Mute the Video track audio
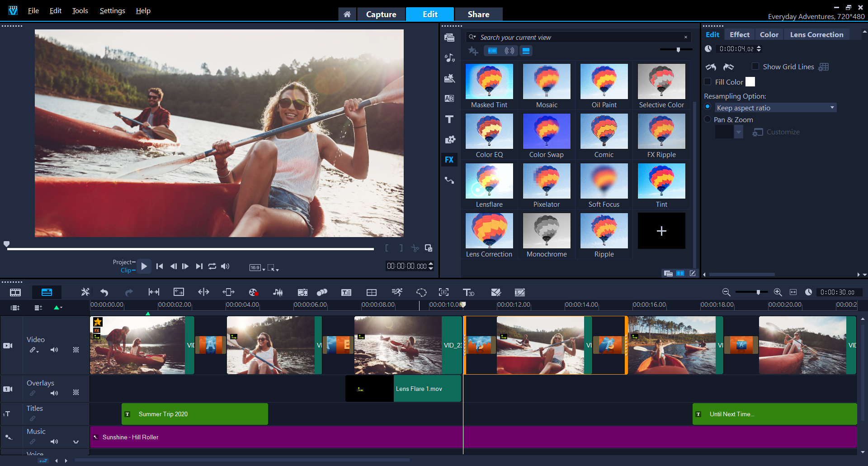Viewport: 868px width, 466px height. pos(54,350)
